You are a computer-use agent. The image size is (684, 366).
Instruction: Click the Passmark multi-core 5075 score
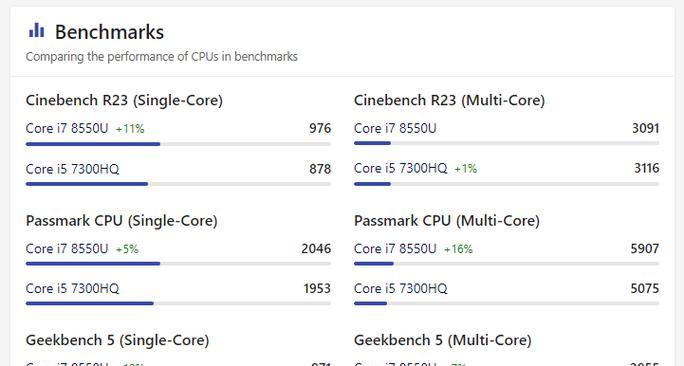pyautogui.click(x=645, y=288)
